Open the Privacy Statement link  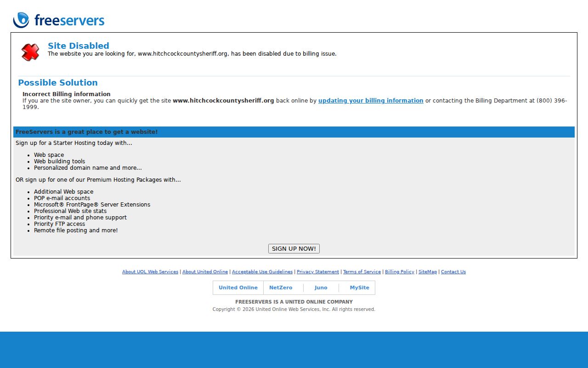[318, 272]
